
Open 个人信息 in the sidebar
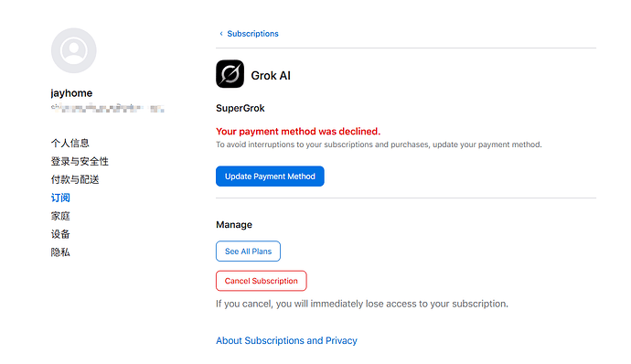click(x=70, y=143)
